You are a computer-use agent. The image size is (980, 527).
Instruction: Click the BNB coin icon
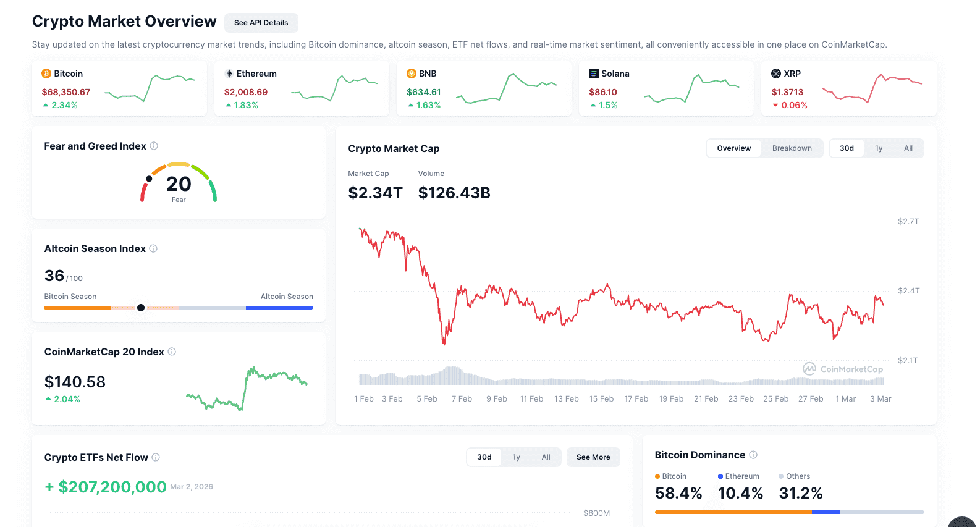412,74
